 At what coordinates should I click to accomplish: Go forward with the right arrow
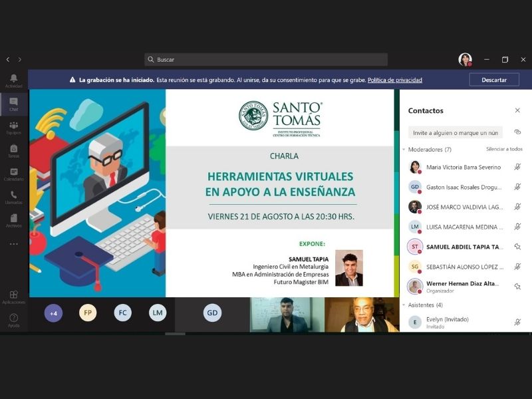[20, 59]
